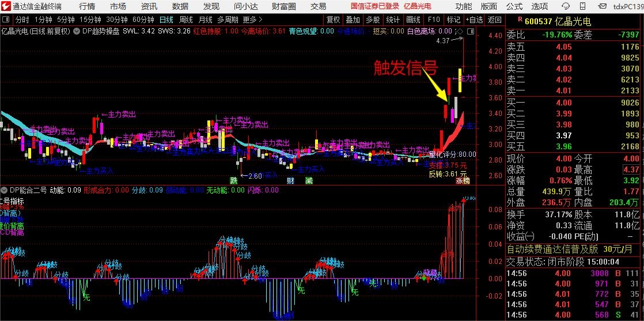This screenshot has width=644, height=321.
Task: Click the 标记 mark button
Action: point(453,20)
